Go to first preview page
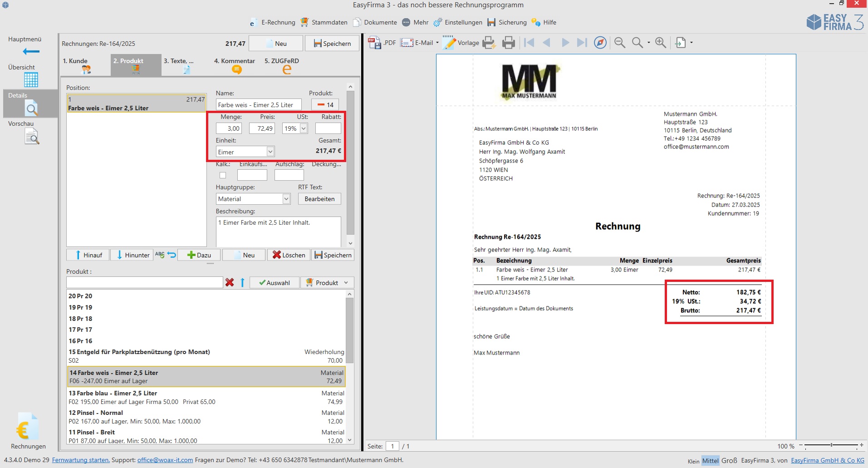Image resolution: width=868 pixels, height=468 pixels. (529, 43)
